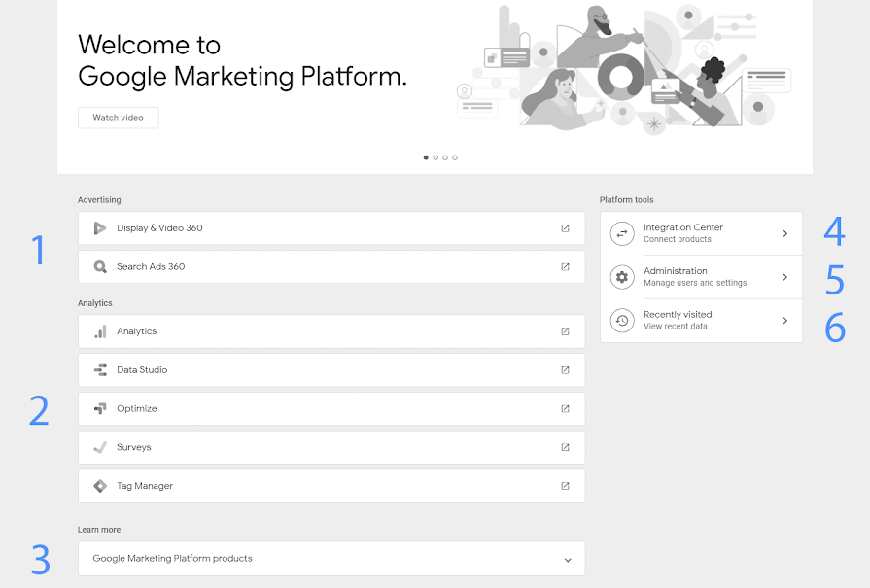This screenshot has width=870, height=588.
Task: Click the Display & Video 360 product icon
Action: click(99, 228)
